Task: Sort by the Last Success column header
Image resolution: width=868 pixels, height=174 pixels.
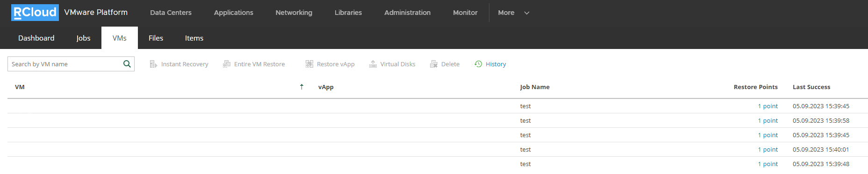Action: click(x=811, y=87)
